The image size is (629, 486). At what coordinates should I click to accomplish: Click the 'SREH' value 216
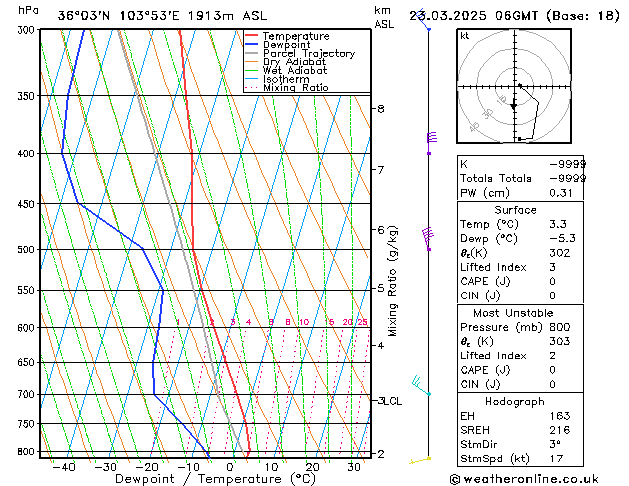[560, 430]
